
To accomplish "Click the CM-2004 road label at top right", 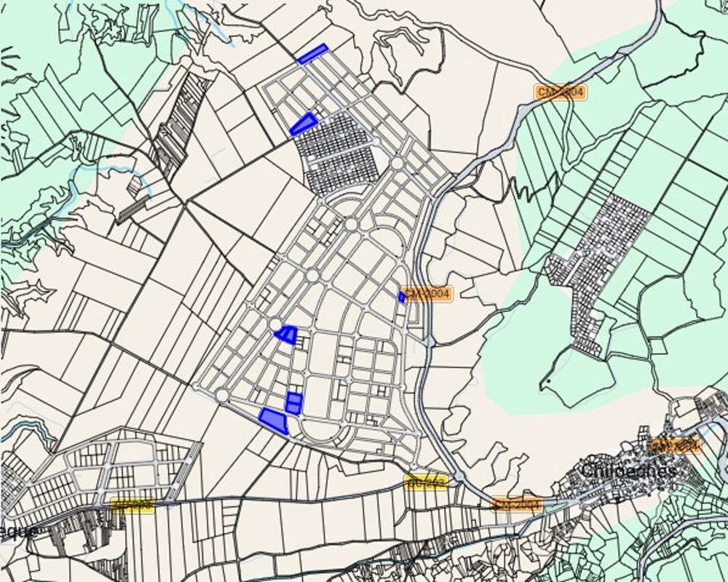I will 560,92.
